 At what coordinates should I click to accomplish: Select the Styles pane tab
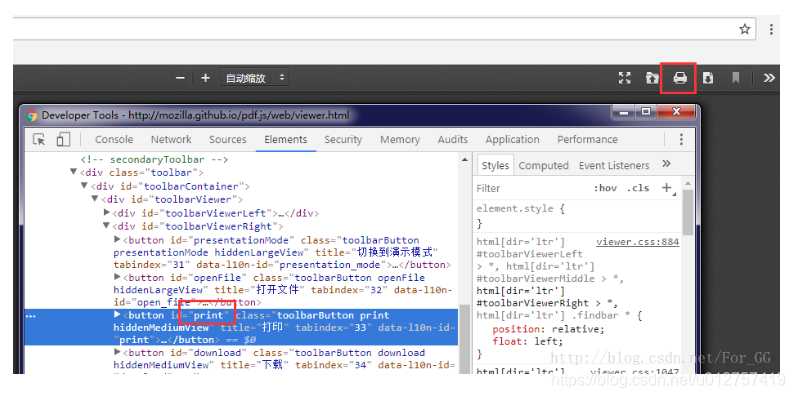point(495,166)
